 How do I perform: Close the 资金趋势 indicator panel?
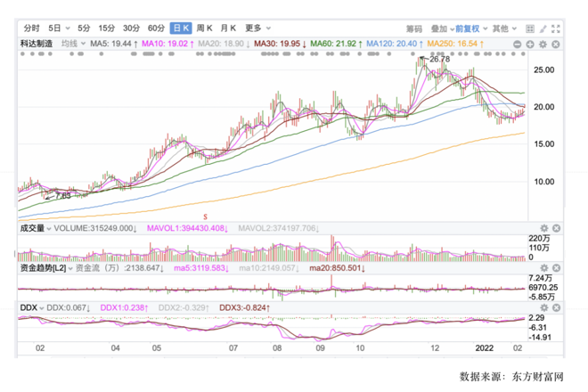556,267
